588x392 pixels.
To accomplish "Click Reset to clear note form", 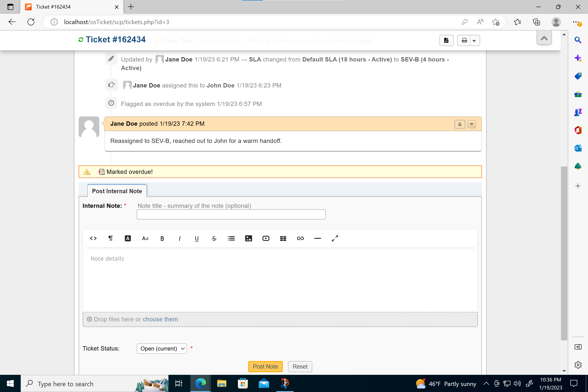I will tap(300, 366).
